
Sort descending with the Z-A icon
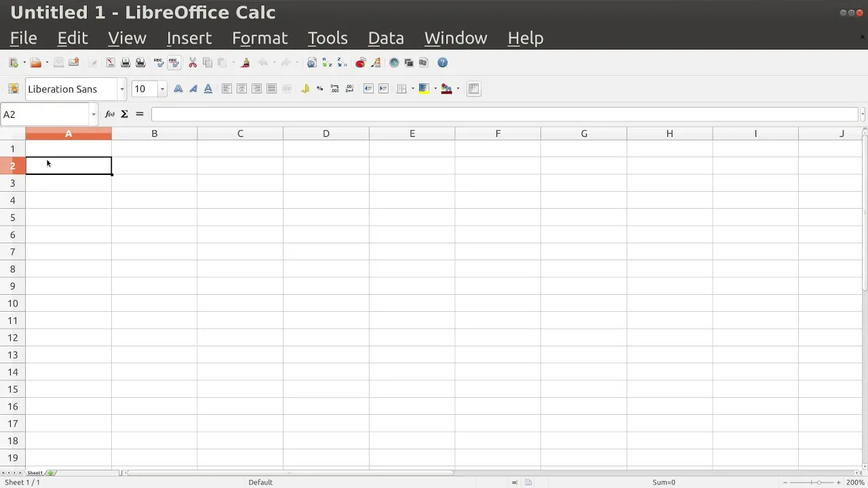342,62
